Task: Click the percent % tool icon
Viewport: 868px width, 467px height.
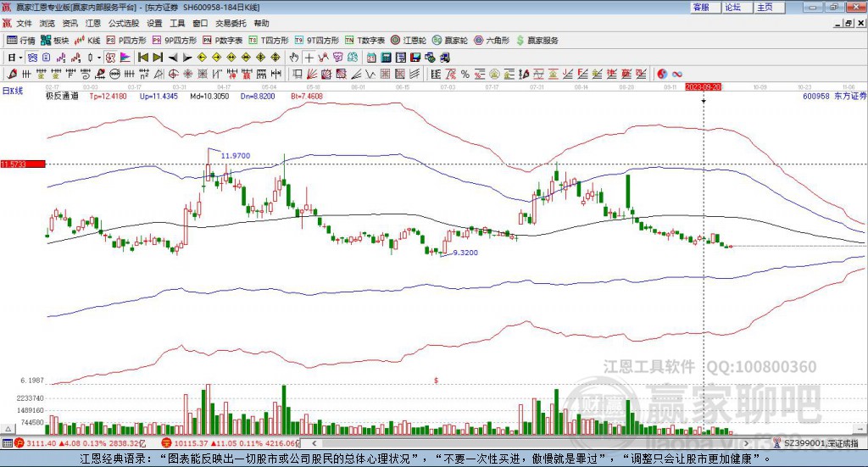Action: (x=465, y=74)
